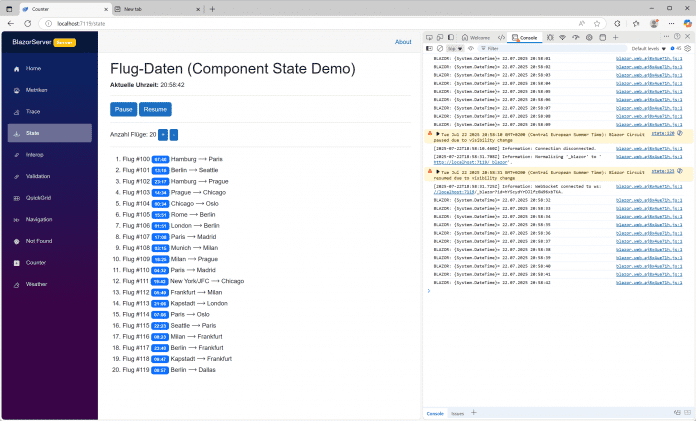
Task: Select the State nav item
Action: click(x=50, y=133)
